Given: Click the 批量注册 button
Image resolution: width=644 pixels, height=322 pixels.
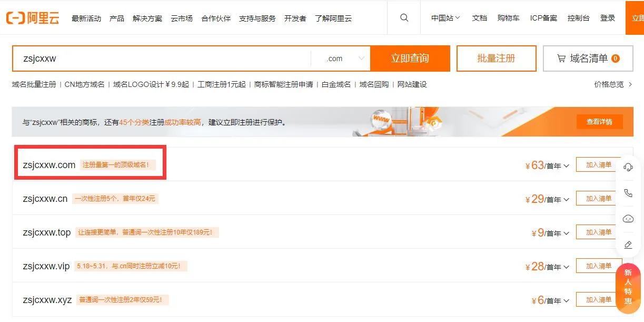Looking at the screenshot, I should [496, 58].
